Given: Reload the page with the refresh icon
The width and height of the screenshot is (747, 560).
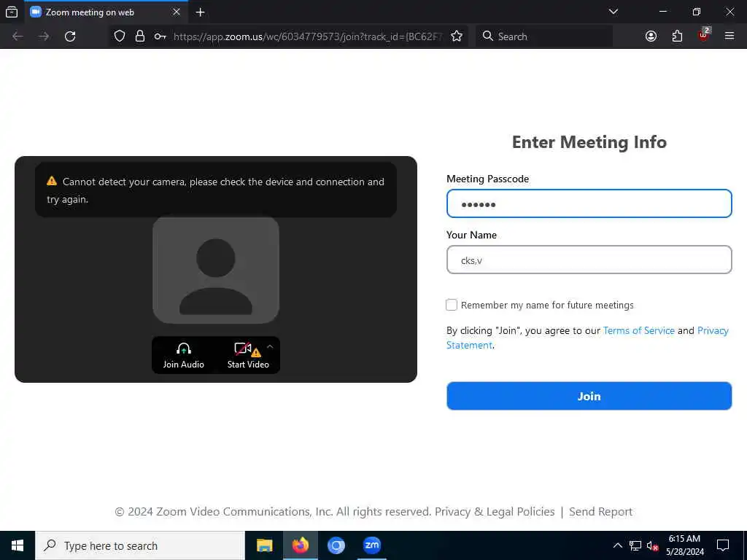Looking at the screenshot, I should [x=70, y=36].
